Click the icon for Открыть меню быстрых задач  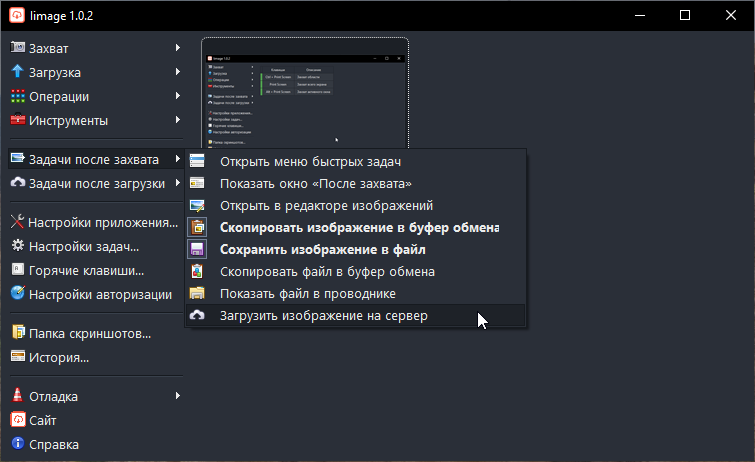197,161
